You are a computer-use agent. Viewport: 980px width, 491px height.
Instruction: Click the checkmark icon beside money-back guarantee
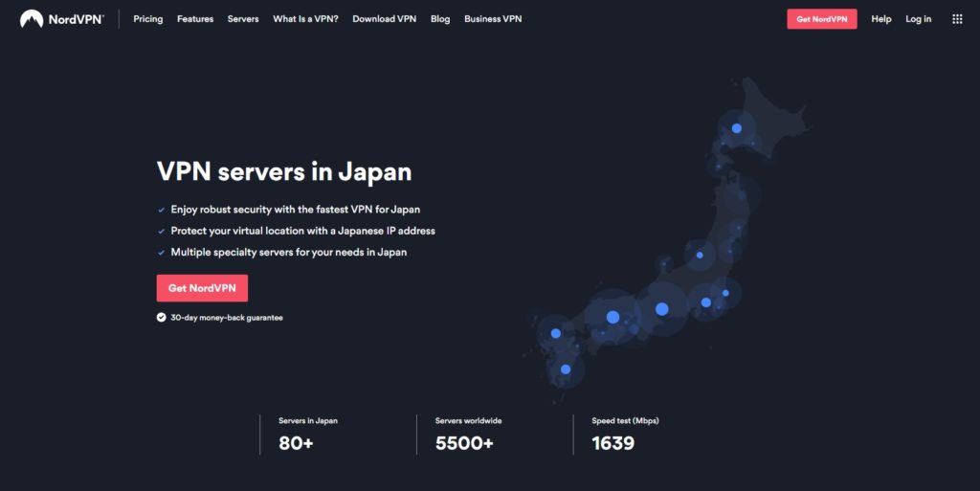point(161,318)
